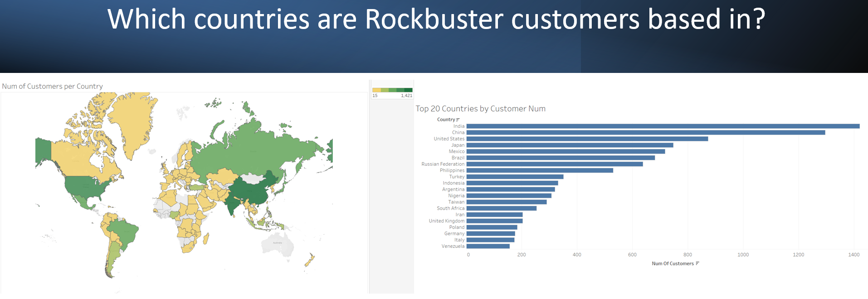Screen dimensions: 868x299
Task: Click the Philippines bar
Action: (x=540, y=171)
